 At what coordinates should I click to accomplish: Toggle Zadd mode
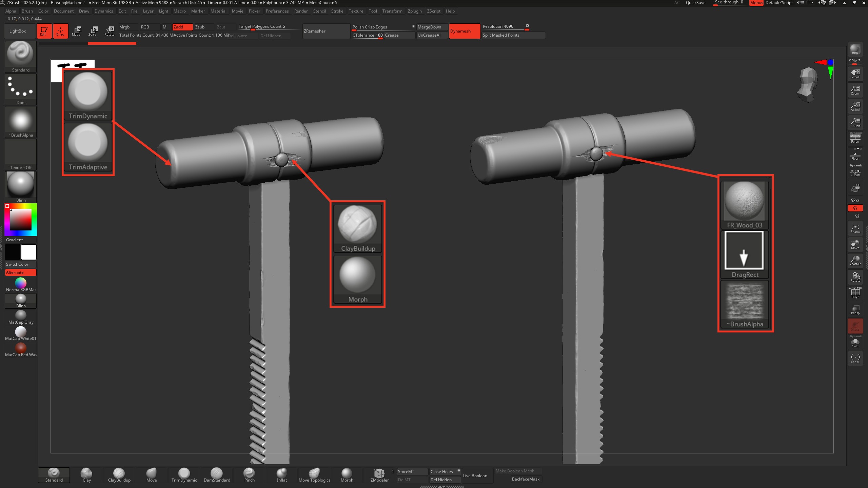(182, 27)
